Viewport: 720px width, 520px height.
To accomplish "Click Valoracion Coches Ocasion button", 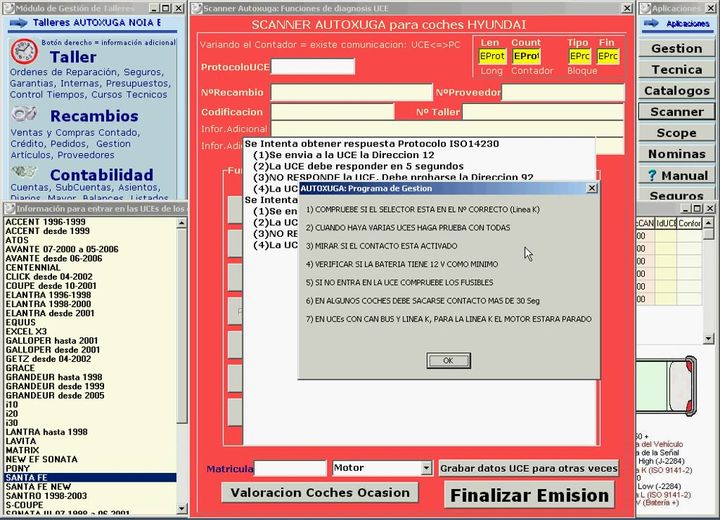I will [x=320, y=492].
